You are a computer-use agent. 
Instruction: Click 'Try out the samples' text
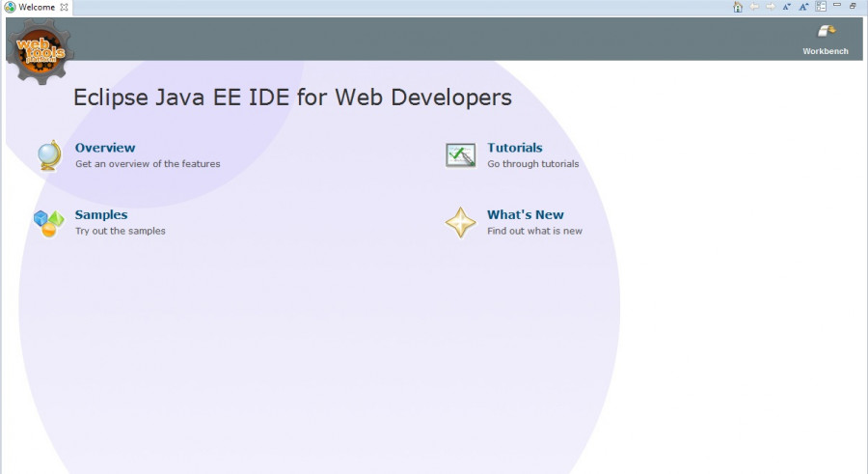coord(121,231)
